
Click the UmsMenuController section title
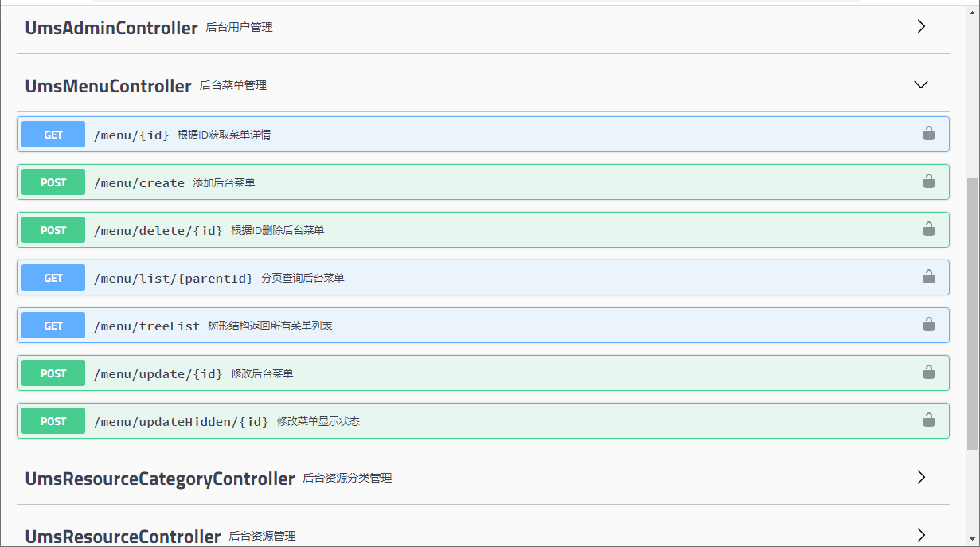tap(108, 86)
